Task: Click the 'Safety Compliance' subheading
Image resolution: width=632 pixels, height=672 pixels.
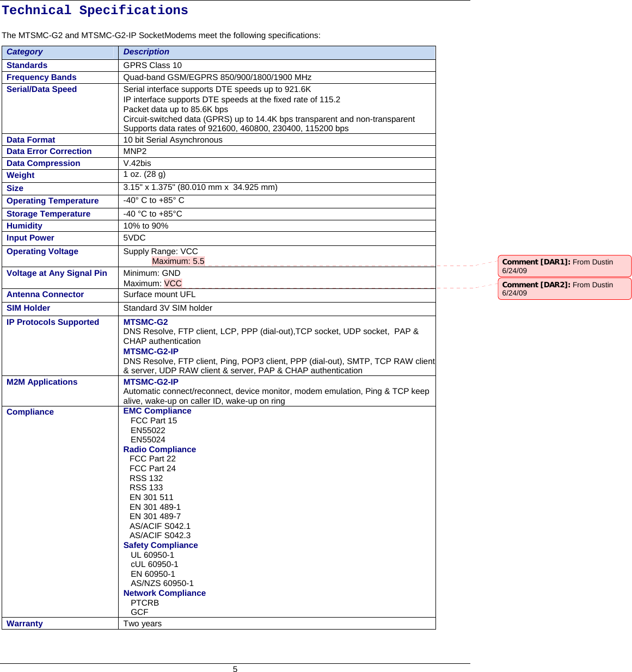Action: click(x=161, y=545)
